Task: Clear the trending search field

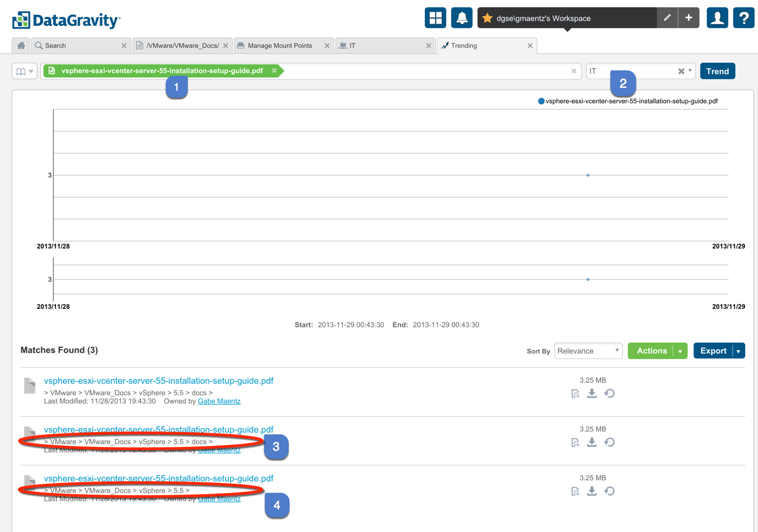Action: [574, 71]
